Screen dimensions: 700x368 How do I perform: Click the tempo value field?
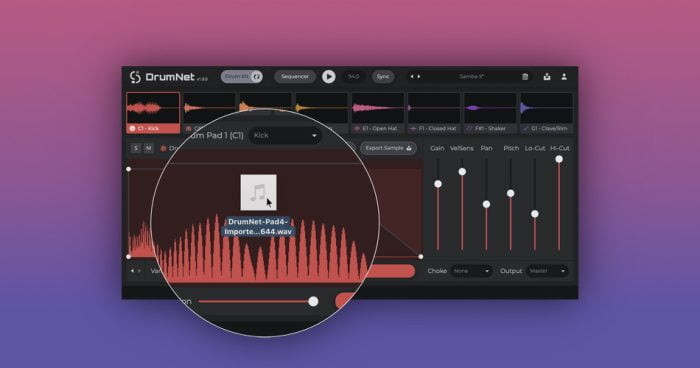click(x=354, y=77)
